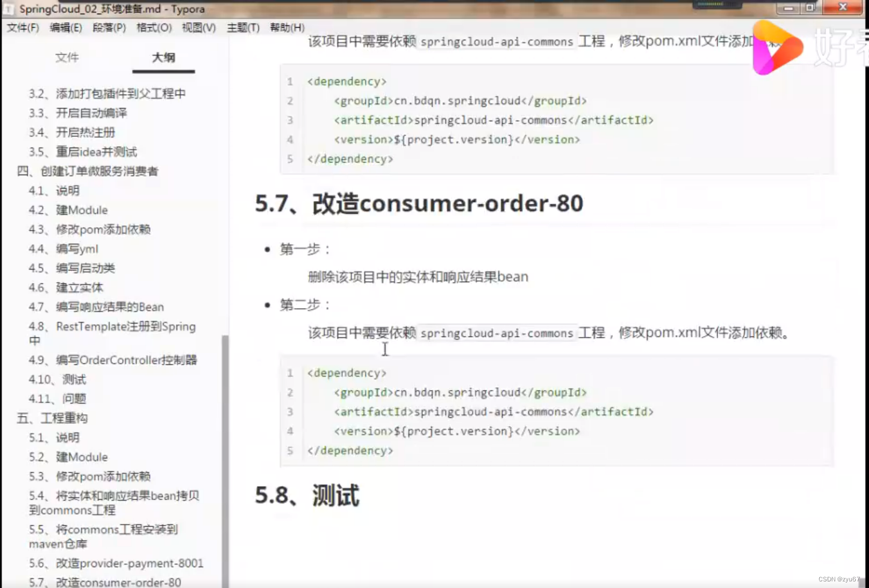Screen dimensions: 869x588
Task: Open the 视图(V) menu
Action: click(x=199, y=28)
